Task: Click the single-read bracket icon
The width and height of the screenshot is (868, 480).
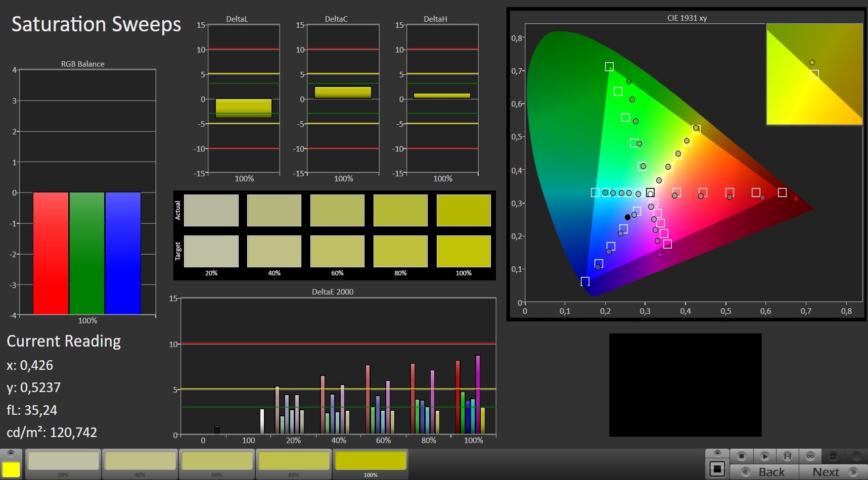Action: [787, 456]
